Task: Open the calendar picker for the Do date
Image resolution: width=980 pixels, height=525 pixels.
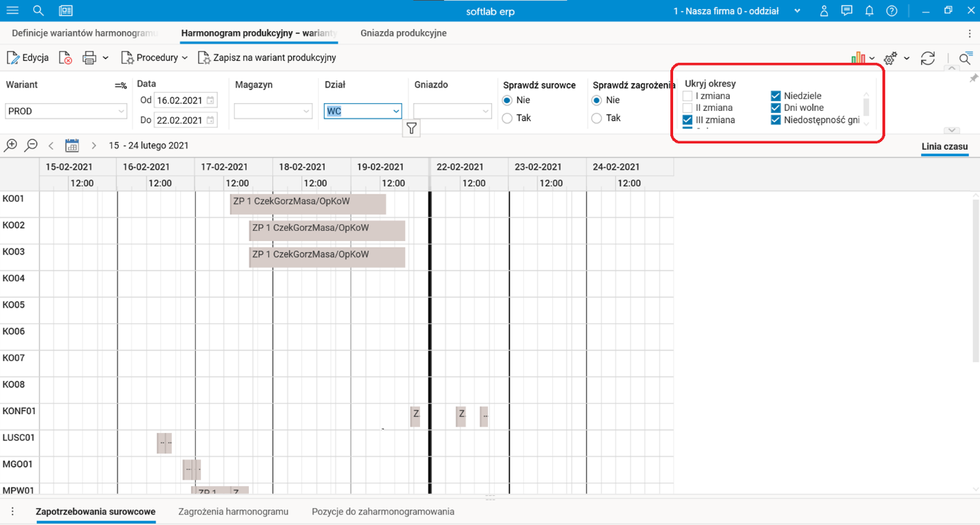Action: 210,120
